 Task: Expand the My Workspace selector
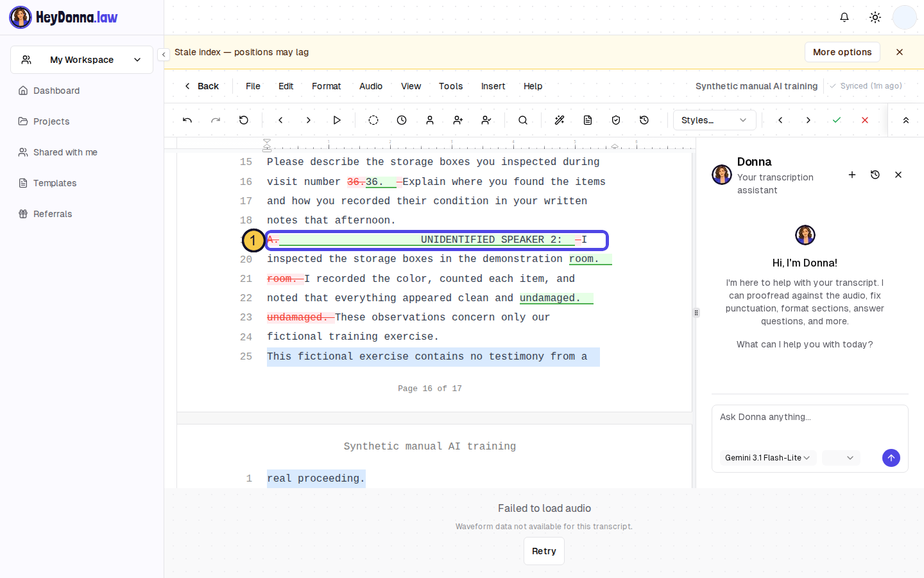coord(81,60)
